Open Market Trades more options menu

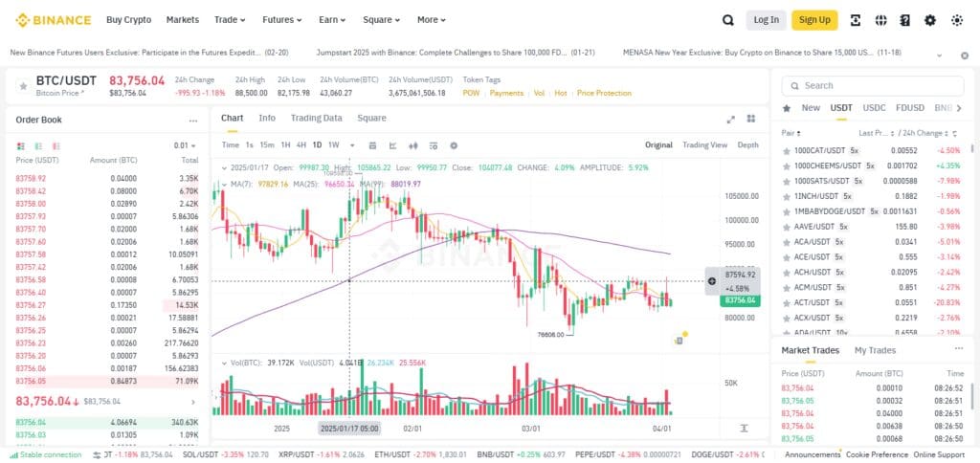tap(959, 349)
